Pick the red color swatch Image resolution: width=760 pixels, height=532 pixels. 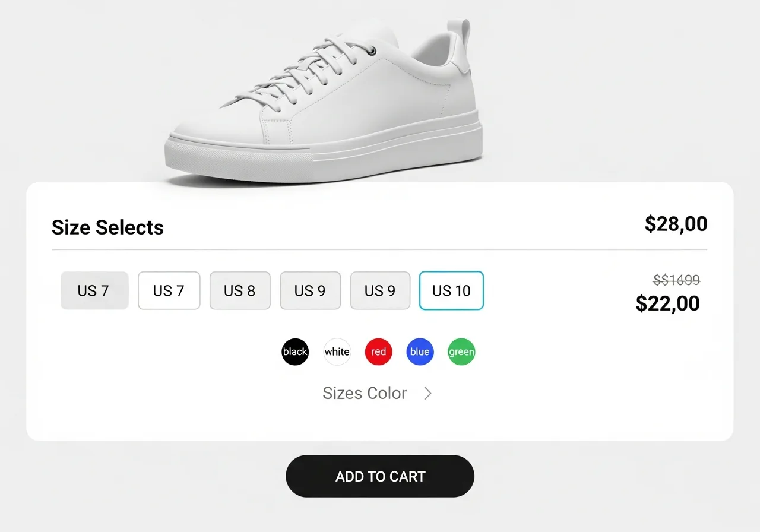(x=378, y=351)
